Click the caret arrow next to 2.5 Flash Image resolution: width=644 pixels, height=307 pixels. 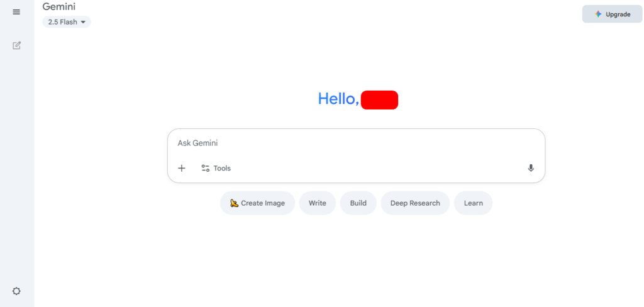(x=83, y=22)
